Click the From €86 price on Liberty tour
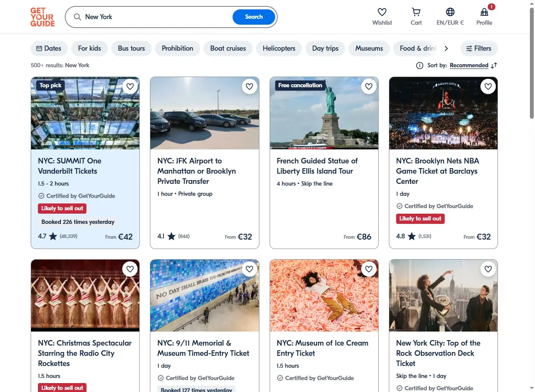The height and width of the screenshot is (392, 535). click(x=357, y=237)
